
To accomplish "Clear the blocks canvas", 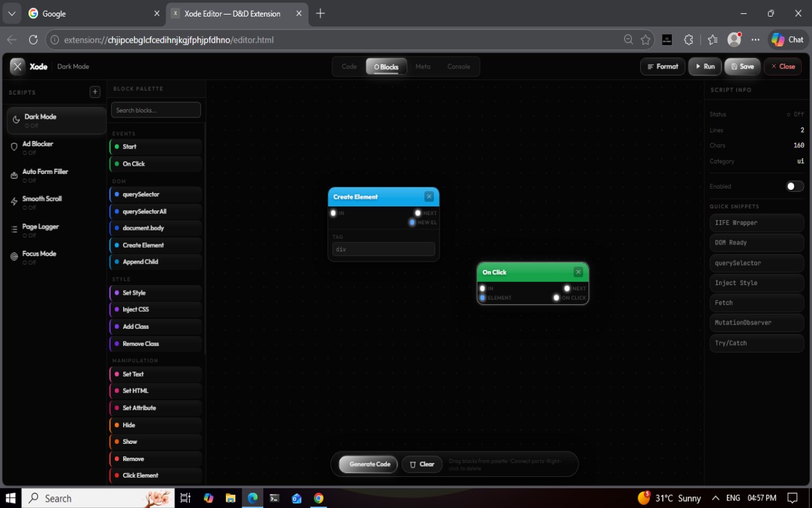I will tap(422, 464).
